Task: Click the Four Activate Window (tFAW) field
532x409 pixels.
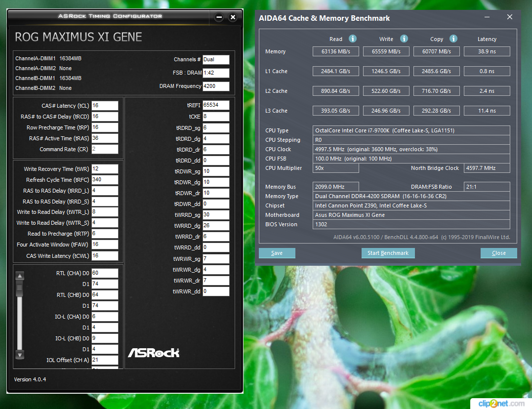Action: tap(105, 245)
